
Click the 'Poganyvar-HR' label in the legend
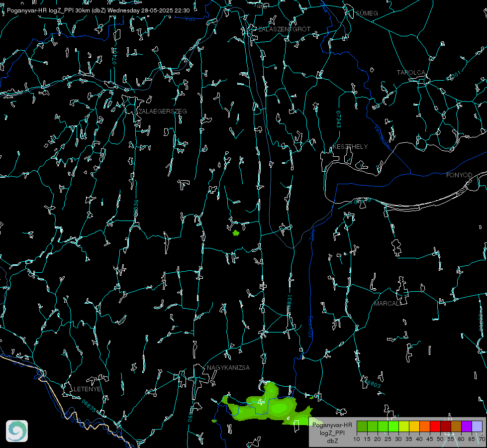tap(332, 425)
